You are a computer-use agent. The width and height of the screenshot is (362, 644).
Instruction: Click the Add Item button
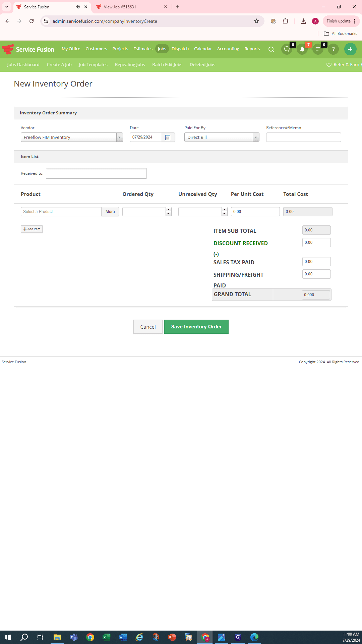click(x=32, y=229)
